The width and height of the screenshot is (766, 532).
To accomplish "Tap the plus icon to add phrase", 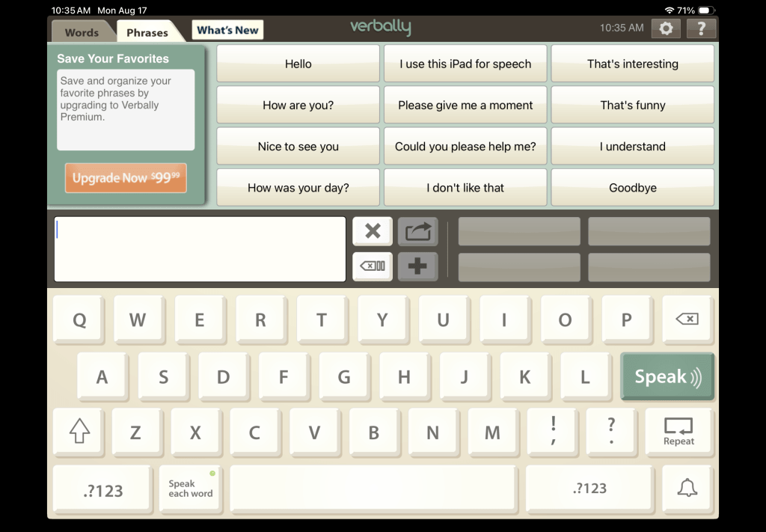I will (417, 266).
